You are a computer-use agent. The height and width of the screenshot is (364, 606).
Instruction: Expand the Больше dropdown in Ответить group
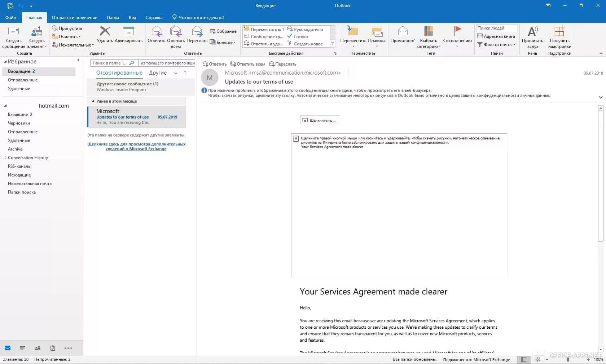(x=223, y=42)
